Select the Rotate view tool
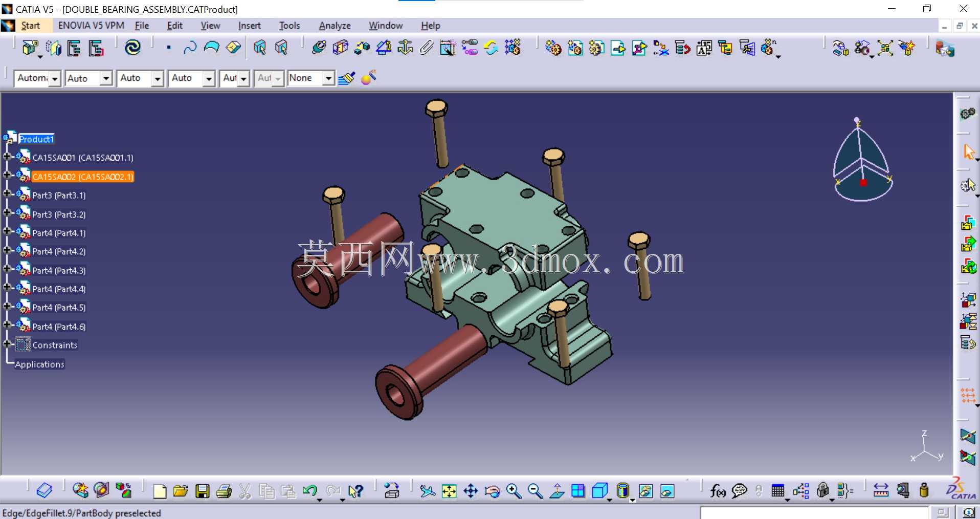The width and height of the screenshot is (980, 519). point(492,491)
